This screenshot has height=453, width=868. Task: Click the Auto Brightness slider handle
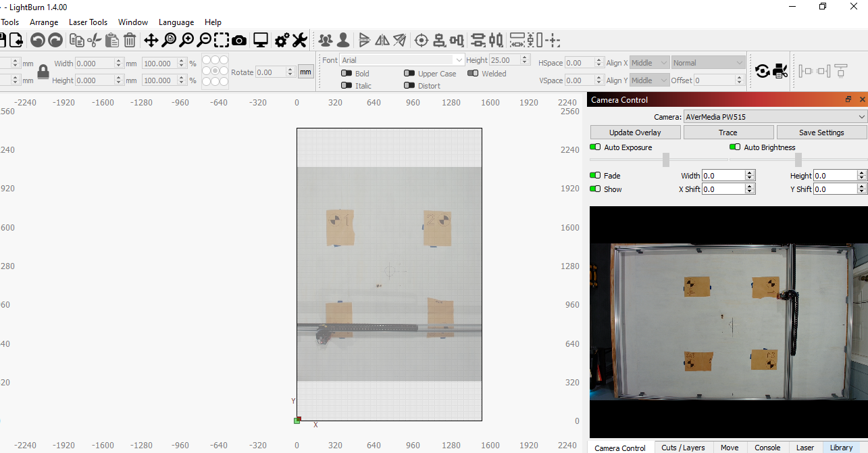click(798, 160)
